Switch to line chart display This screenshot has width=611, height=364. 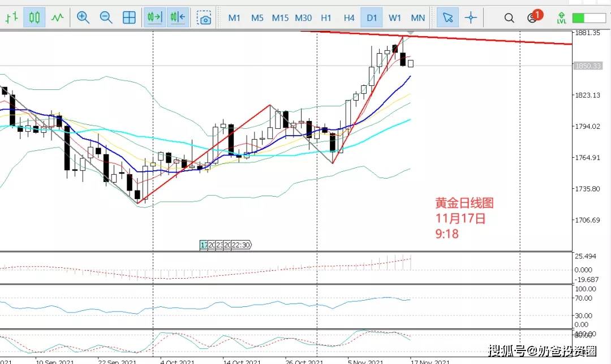coord(57,18)
